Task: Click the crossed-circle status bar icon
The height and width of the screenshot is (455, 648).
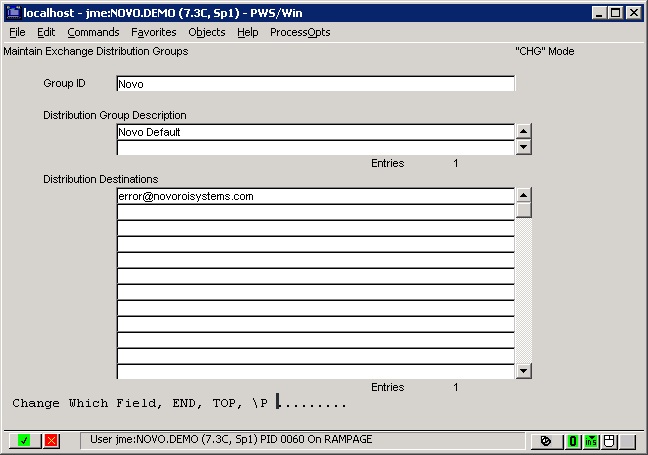Action: pos(546,440)
